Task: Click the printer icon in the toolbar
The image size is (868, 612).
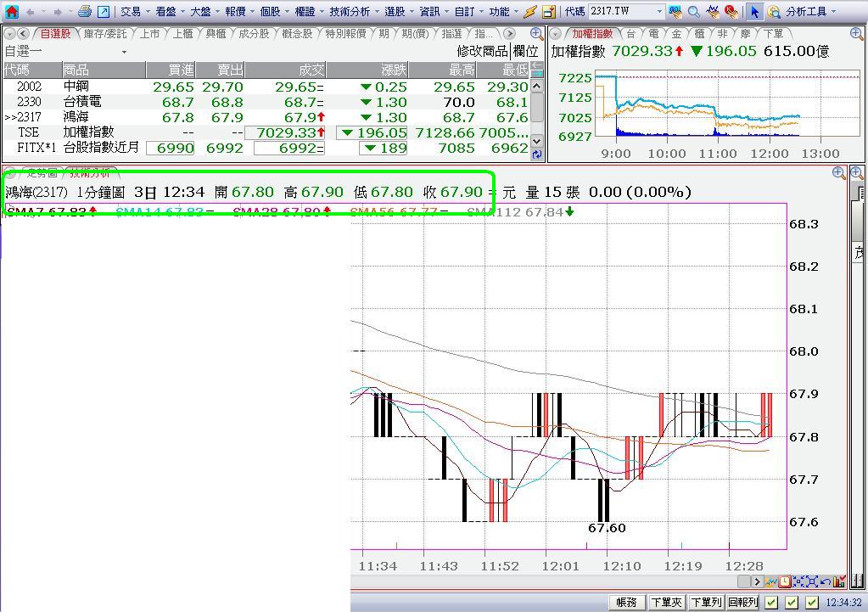Action: coord(85,11)
